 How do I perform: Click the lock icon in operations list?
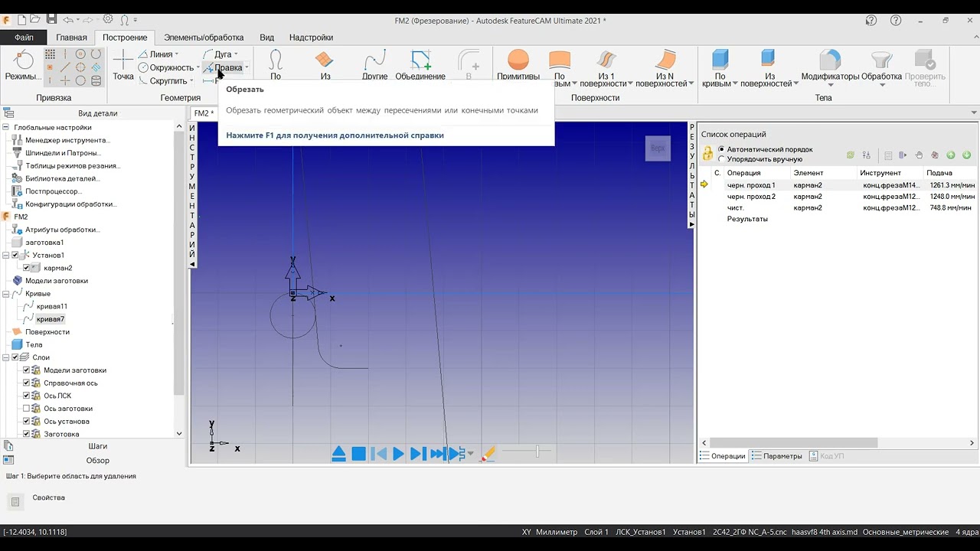click(x=708, y=154)
